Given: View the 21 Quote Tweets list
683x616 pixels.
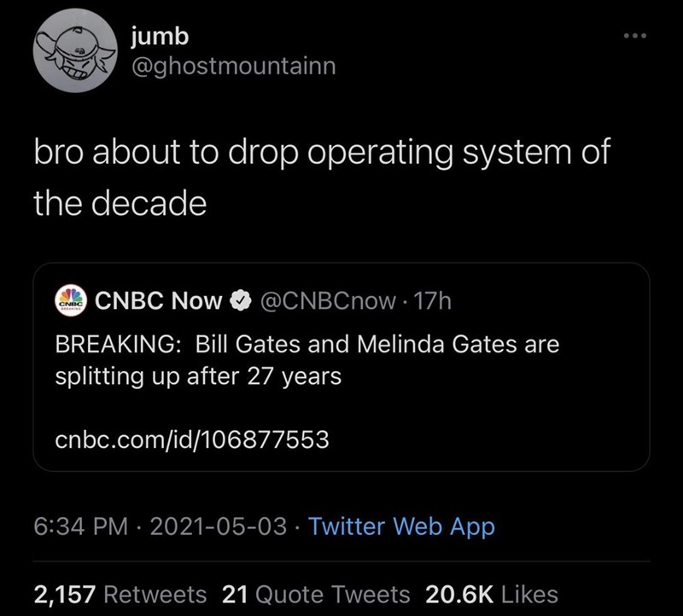Looking at the screenshot, I should 315,594.
